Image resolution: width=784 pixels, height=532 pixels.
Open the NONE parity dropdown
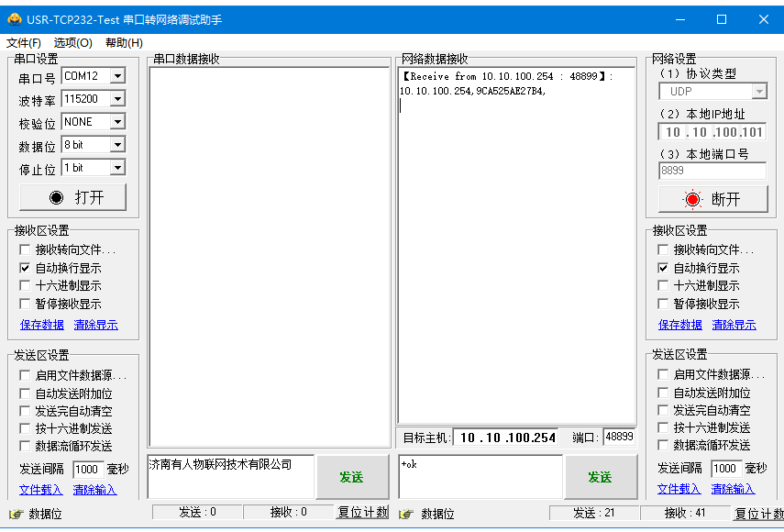117,122
